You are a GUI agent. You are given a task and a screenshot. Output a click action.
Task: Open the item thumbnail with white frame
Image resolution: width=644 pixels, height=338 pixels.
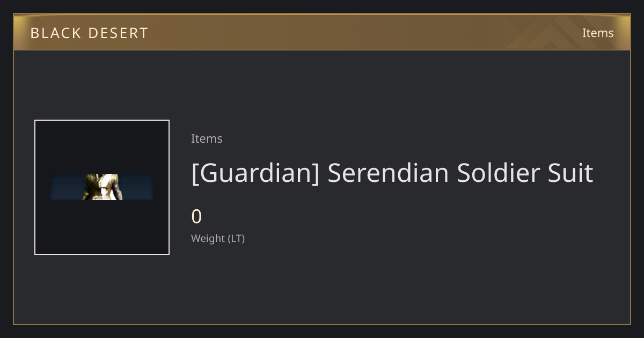(102, 187)
